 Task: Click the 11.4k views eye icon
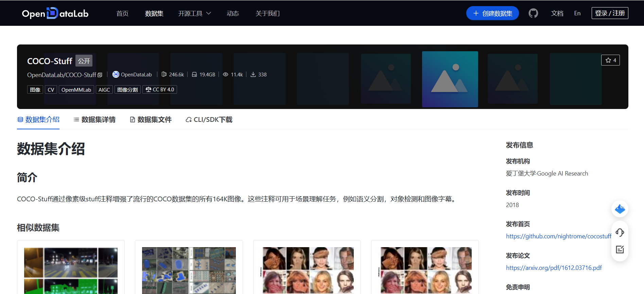[225, 74]
